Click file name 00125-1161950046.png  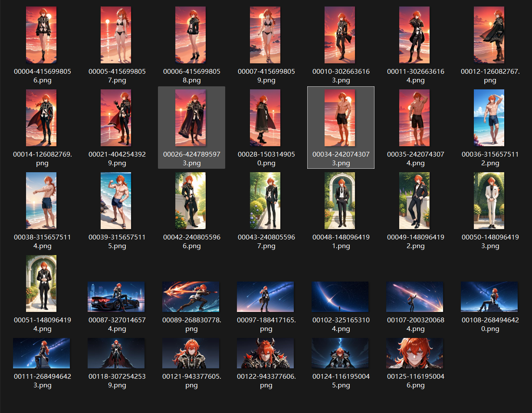(415, 381)
